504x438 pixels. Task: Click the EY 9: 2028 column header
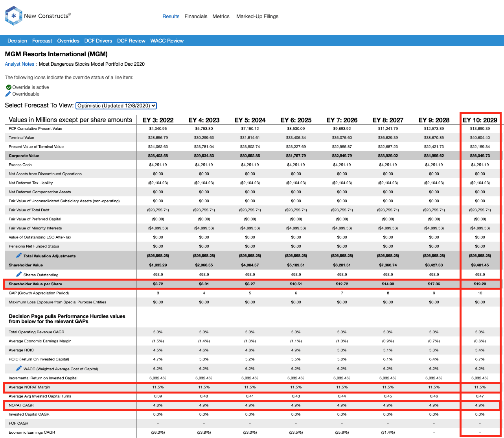click(434, 120)
